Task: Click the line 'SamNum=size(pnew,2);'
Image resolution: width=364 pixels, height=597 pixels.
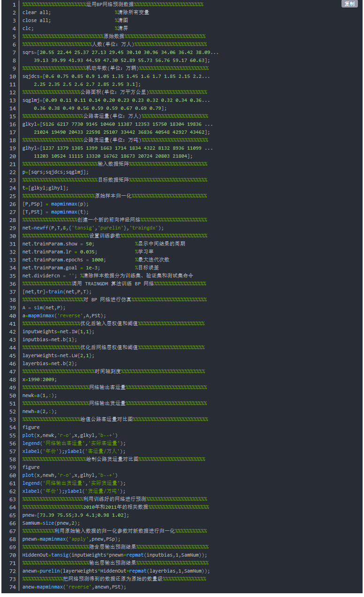Action: click(x=51, y=523)
